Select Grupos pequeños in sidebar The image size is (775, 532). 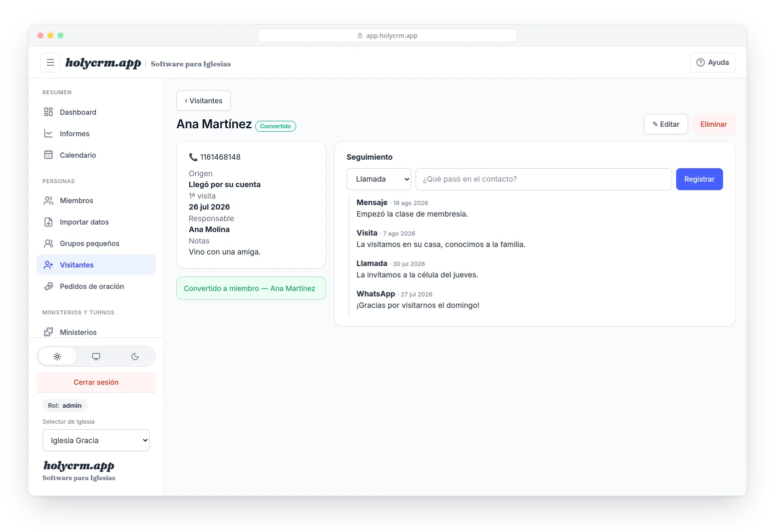pos(96,243)
